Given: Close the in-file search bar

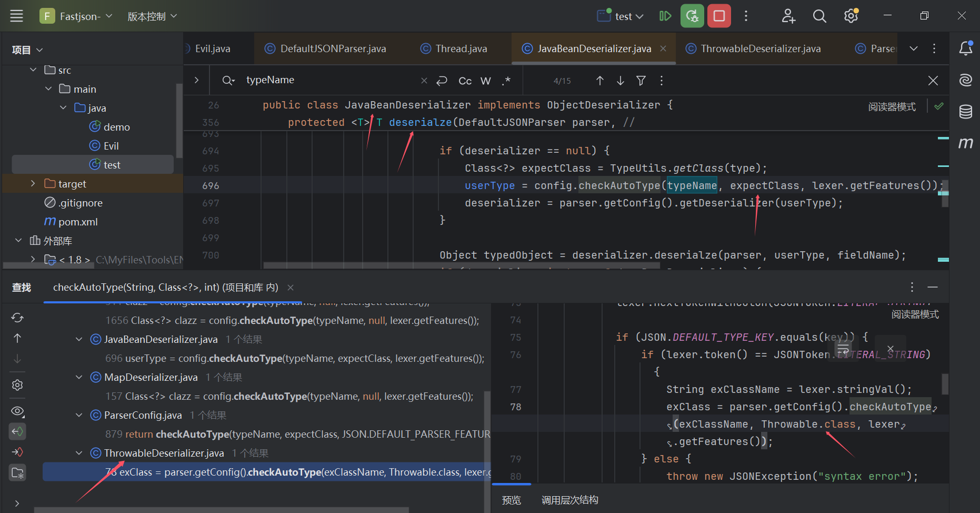Looking at the screenshot, I should (933, 81).
